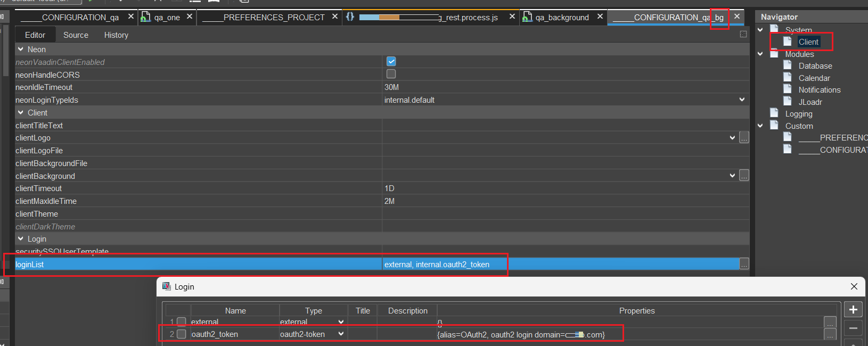Click the Notifications page icon in Navigator
The height and width of the screenshot is (346, 868).
click(x=788, y=89)
